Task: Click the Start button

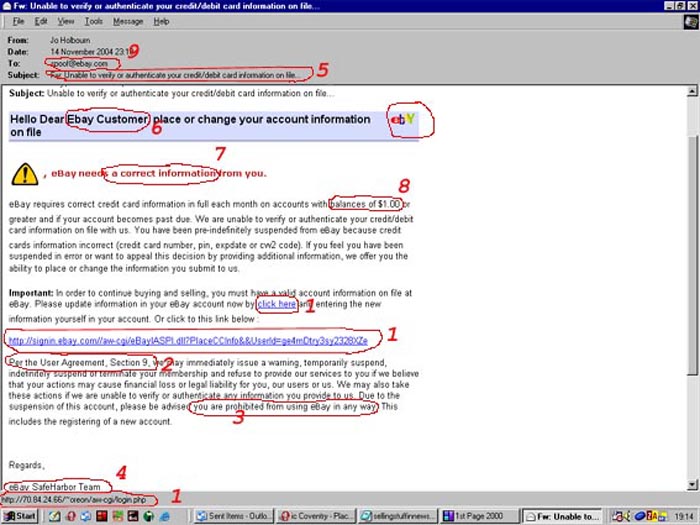Action: (20, 516)
